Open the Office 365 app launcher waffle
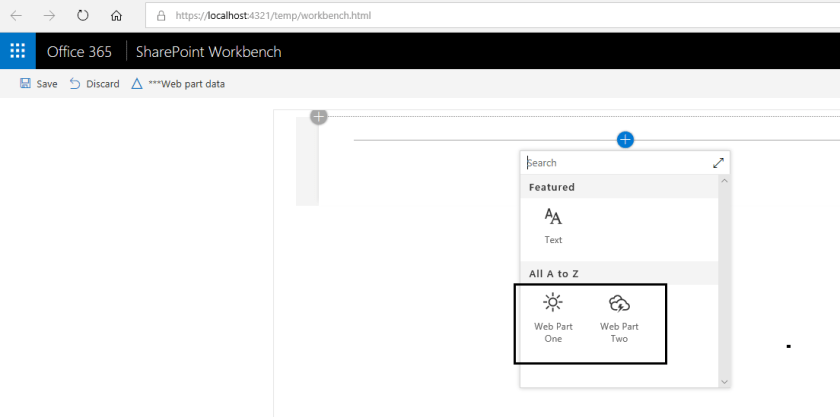Screen dimensions: 840x417 tap(17, 51)
